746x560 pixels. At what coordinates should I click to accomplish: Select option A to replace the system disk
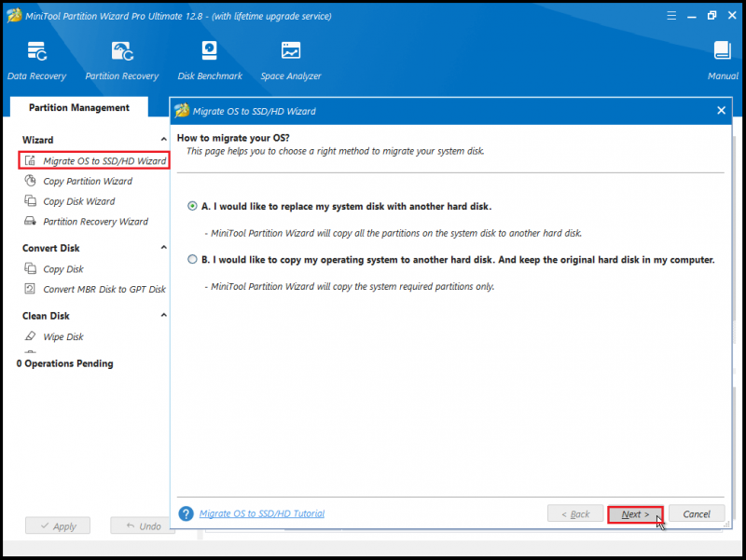point(192,206)
